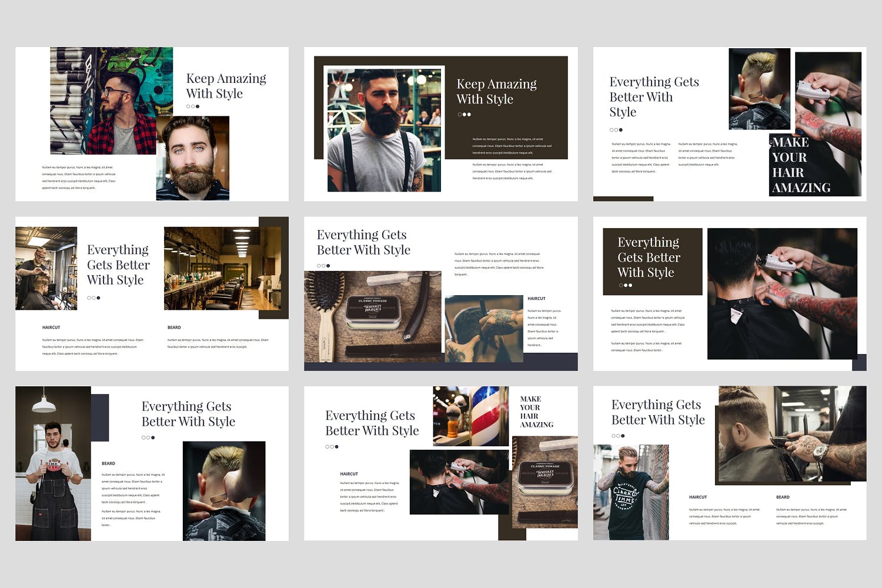Click the bearded man with suspenders photo

(384, 129)
